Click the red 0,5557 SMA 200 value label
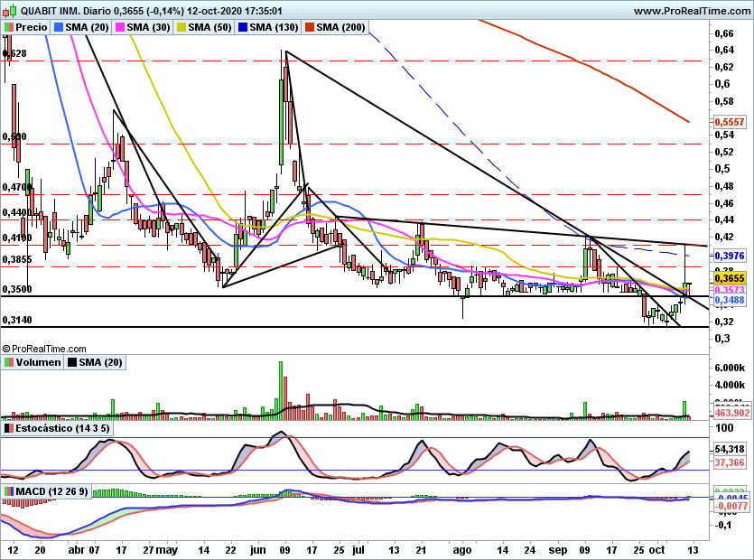This screenshot has width=754, height=560. (x=730, y=122)
